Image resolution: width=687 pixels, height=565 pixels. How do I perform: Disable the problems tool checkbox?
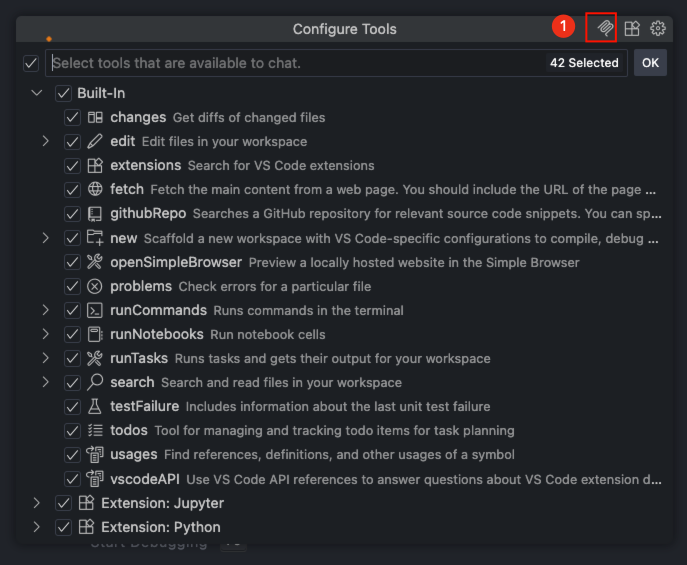72,286
